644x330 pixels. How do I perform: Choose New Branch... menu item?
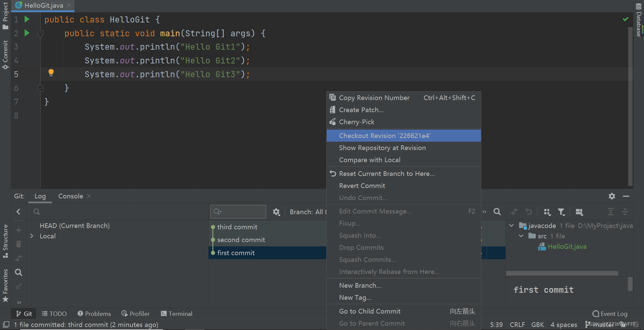pos(404,285)
